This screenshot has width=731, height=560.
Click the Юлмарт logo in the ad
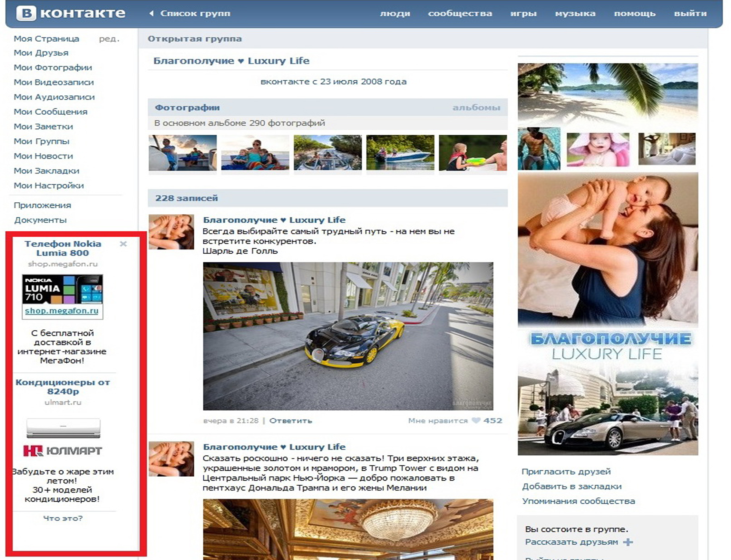(63, 450)
